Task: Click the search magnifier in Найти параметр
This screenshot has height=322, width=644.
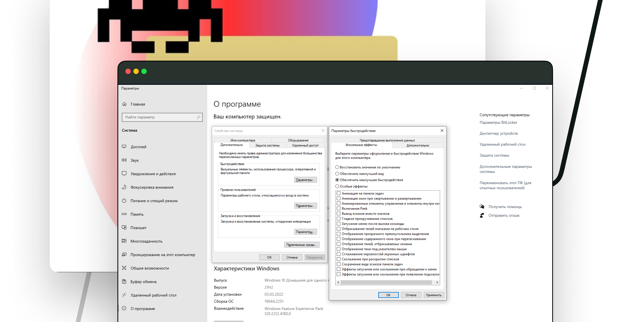Action: [x=199, y=117]
